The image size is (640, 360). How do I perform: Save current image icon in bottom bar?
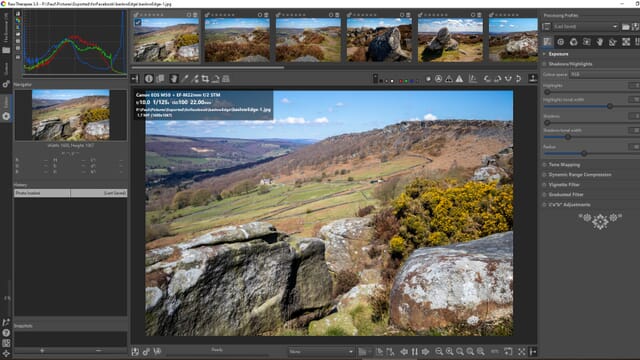pyautogui.click(x=136, y=351)
